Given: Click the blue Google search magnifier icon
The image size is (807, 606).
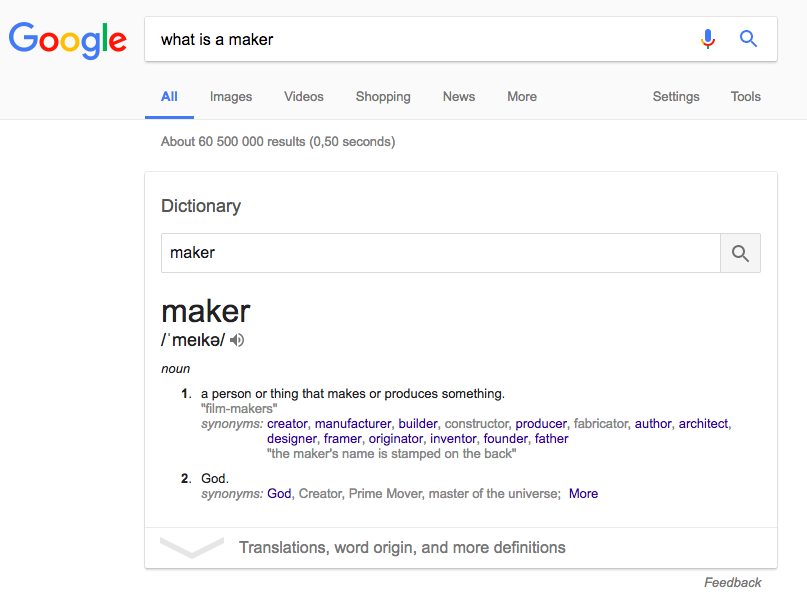Looking at the screenshot, I should (748, 39).
